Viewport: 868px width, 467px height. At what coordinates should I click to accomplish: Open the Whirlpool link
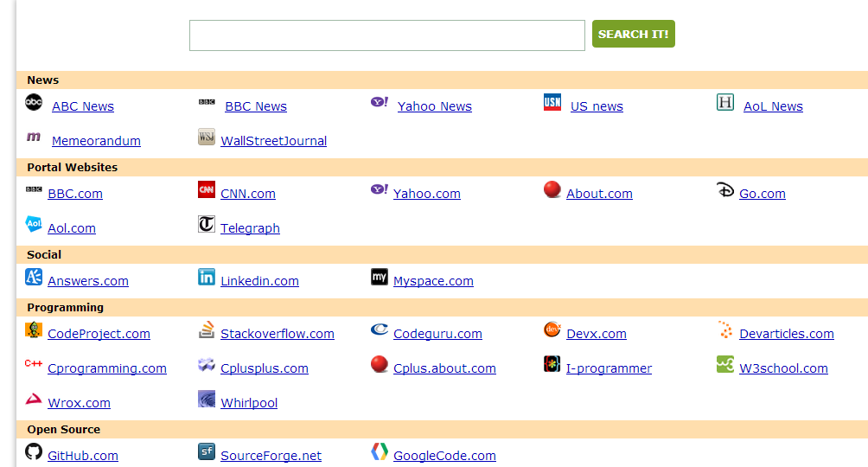(249, 403)
